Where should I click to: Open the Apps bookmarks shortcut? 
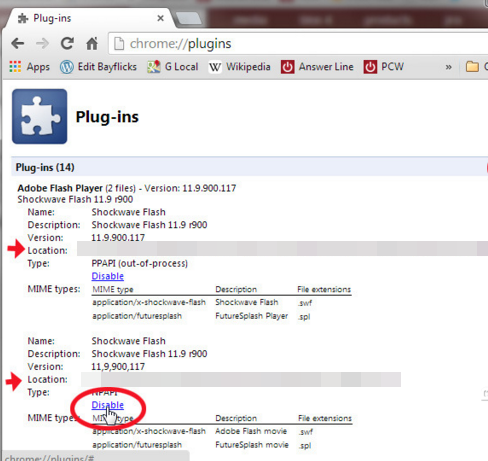click(x=29, y=67)
